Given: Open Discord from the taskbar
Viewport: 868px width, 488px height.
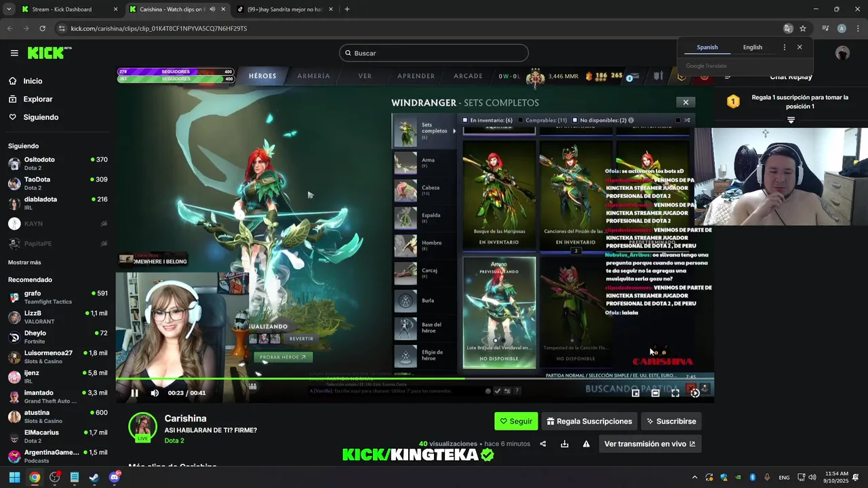Looking at the screenshot, I should pos(114,477).
